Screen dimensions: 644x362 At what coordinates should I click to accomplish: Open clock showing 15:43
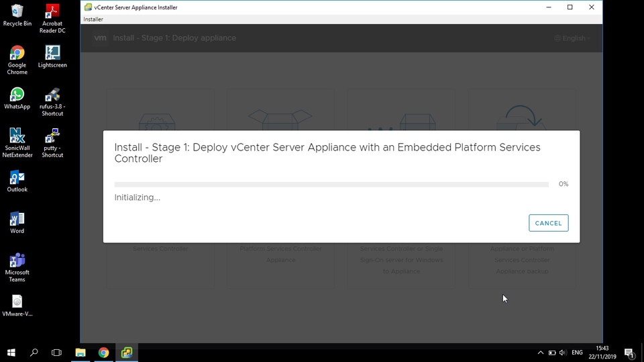pyautogui.click(x=602, y=353)
